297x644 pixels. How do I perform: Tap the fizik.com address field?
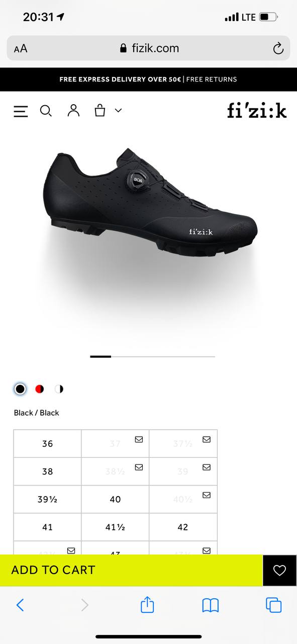148,48
